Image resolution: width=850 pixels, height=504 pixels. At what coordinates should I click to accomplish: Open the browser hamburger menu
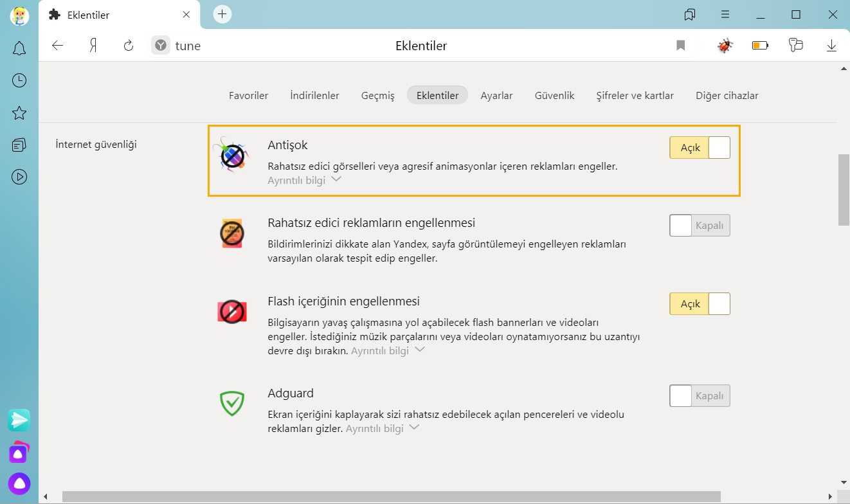[x=725, y=14]
